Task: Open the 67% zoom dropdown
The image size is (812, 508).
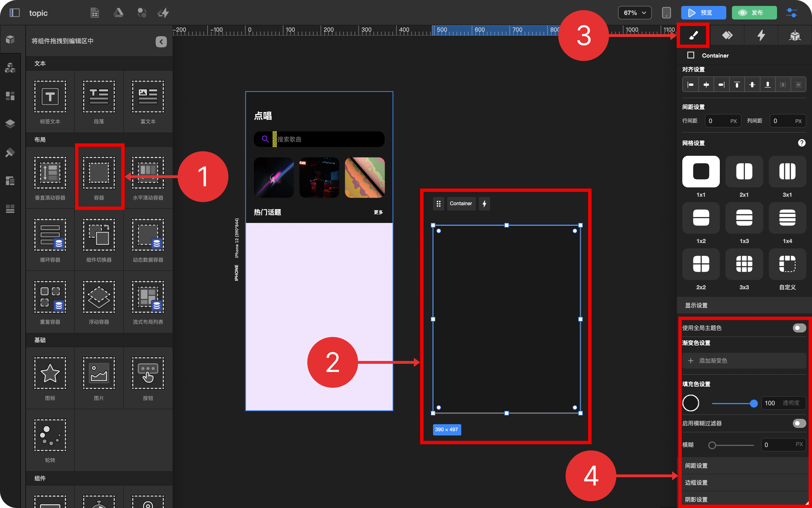Action: (634, 13)
